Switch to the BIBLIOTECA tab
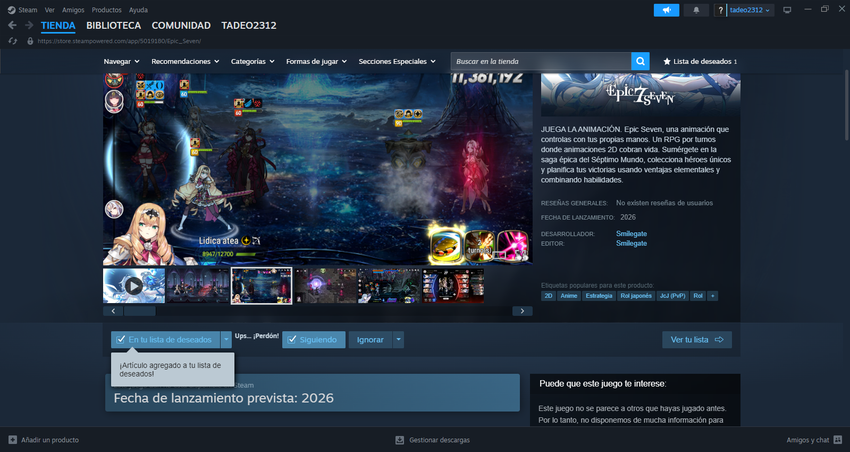The image size is (850, 452). click(x=113, y=25)
